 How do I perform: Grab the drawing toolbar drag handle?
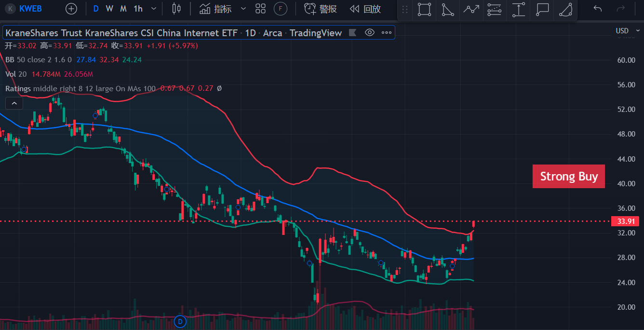click(x=404, y=9)
